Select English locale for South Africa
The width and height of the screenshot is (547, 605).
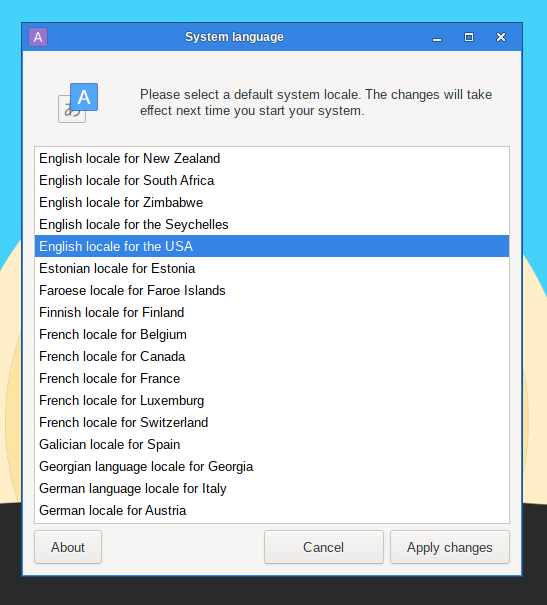(272, 180)
